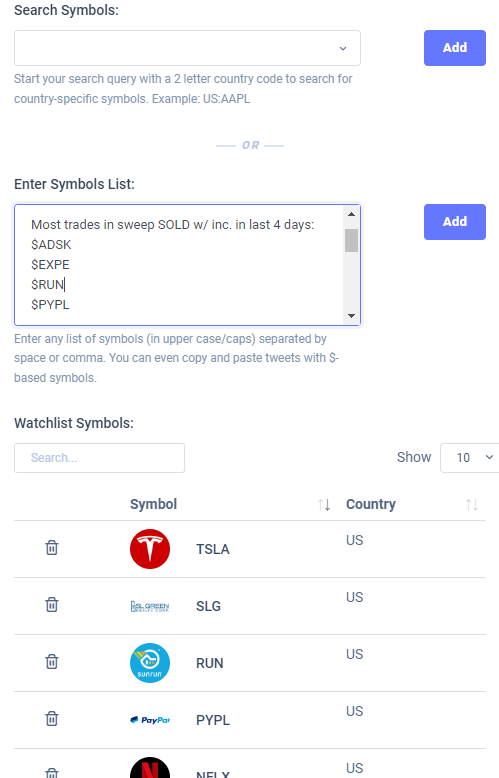This screenshot has width=499, height=778.
Task: Click the watchlist Search input field
Action: [100, 458]
